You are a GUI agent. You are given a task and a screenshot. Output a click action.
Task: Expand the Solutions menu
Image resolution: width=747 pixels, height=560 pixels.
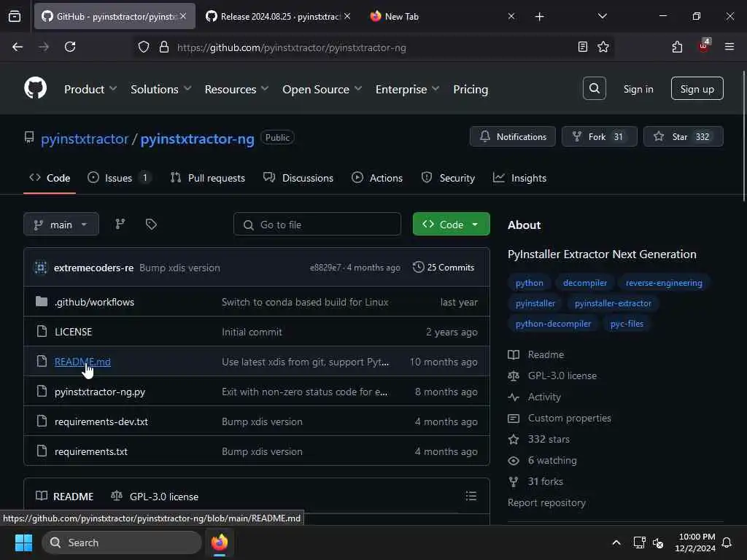(x=161, y=89)
